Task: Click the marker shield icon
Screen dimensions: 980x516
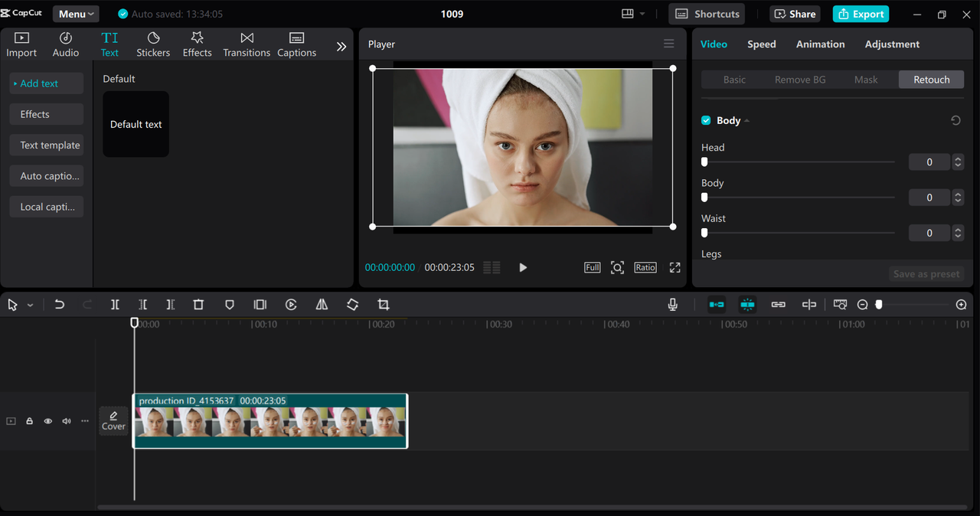Action: pos(229,305)
